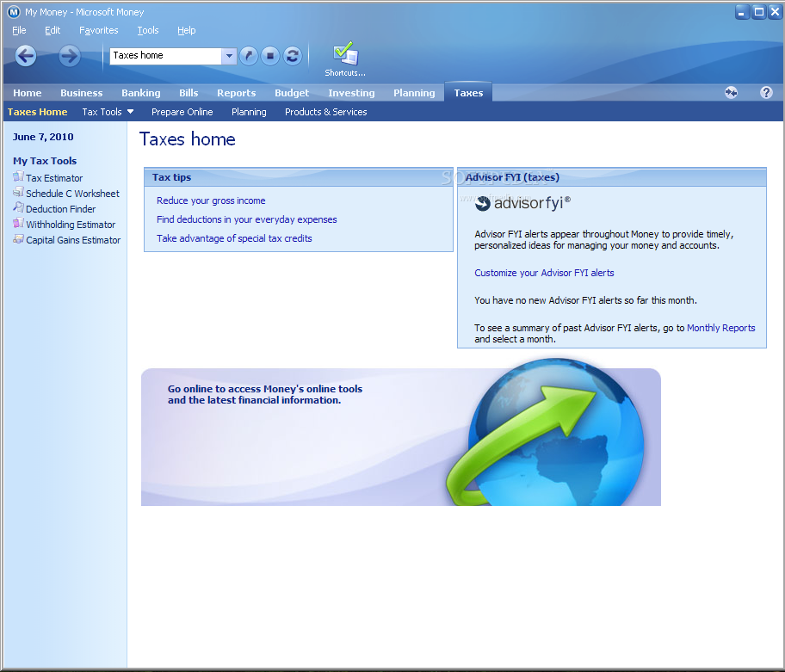Open the File menu
The image size is (785, 672).
point(19,30)
